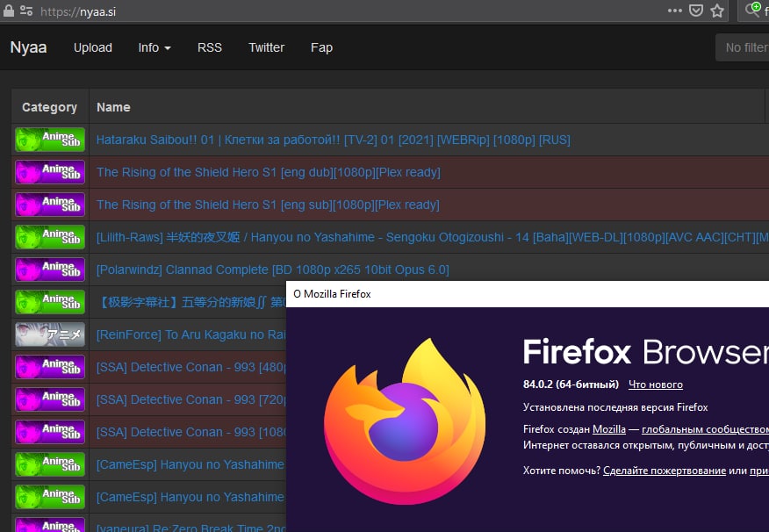Open the RSS feed link
This screenshot has height=532, width=769.
click(x=210, y=47)
